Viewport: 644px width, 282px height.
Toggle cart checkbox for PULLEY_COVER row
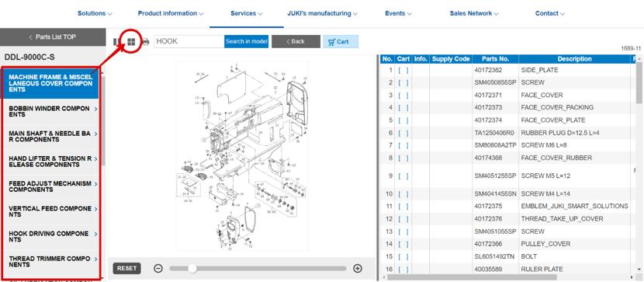403,244
